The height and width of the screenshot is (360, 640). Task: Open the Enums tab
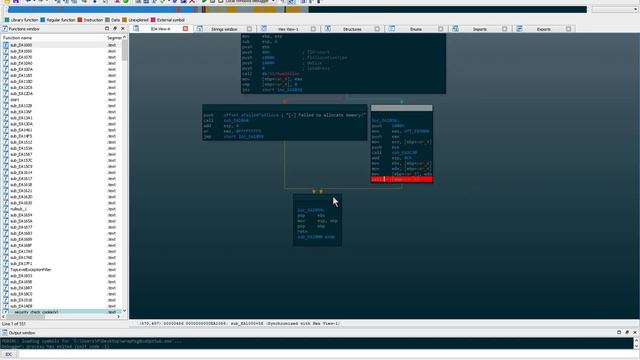point(416,29)
